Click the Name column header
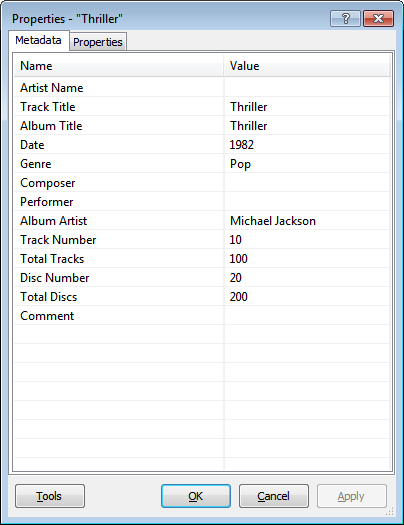Viewport: 404px width, 525px height. pos(118,66)
